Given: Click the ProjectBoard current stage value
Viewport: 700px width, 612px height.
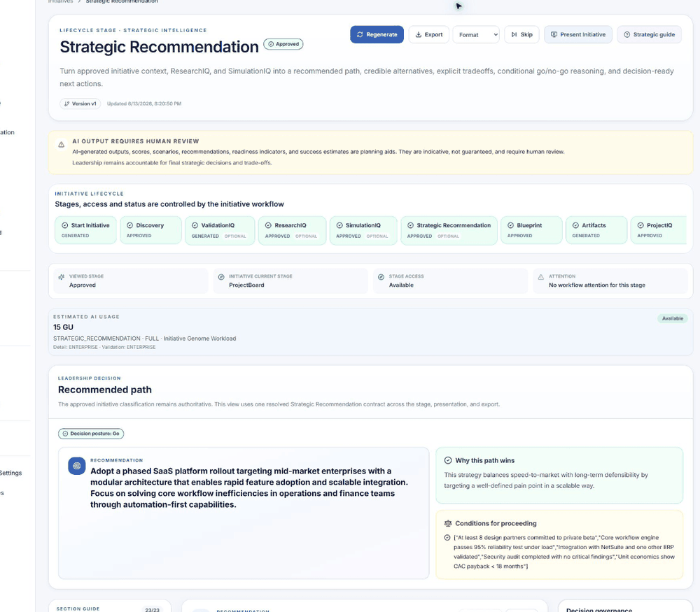Looking at the screenshot, I should click(246, 285).
